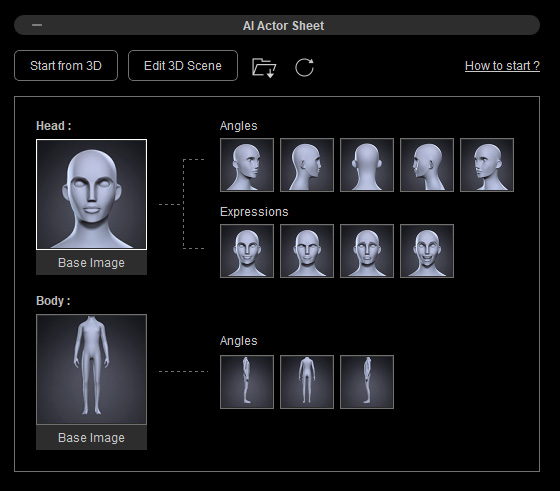
Task: Select the first head angle thumbnail
Action: click(247, 165)
